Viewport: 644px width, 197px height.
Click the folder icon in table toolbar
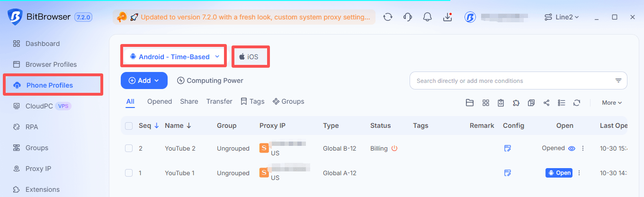tap(470, 102)
